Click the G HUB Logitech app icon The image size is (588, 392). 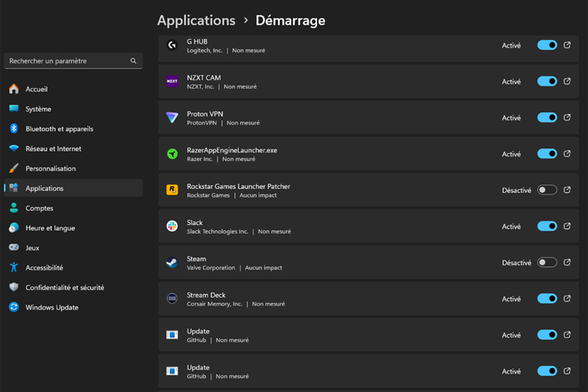point(172,45)
